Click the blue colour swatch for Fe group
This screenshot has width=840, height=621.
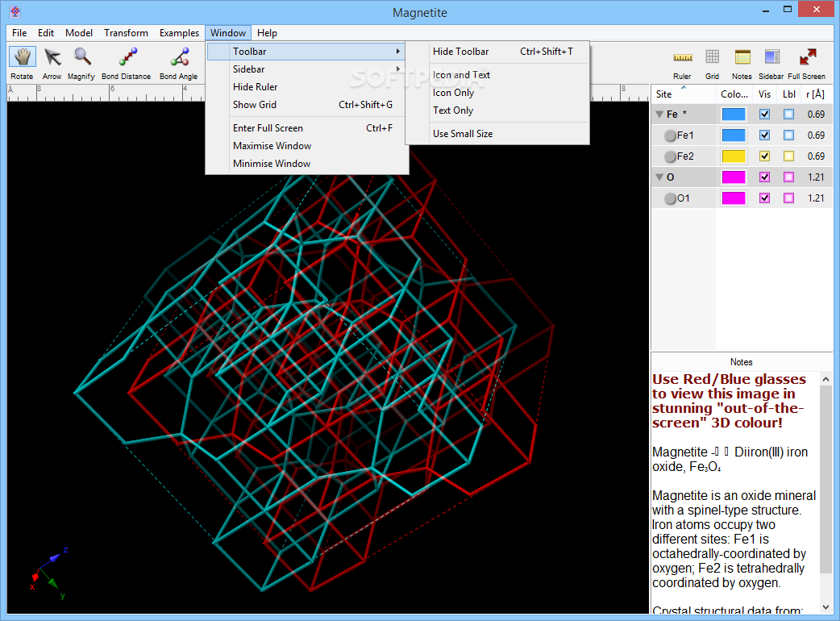[734, 115]
